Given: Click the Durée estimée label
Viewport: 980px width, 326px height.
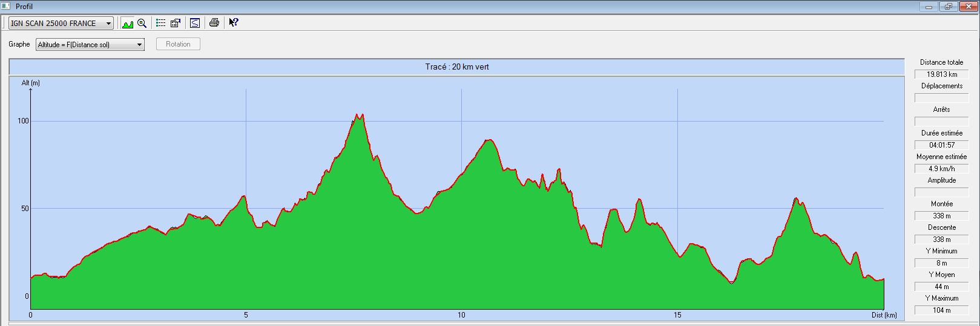Looking at the screenshot, I should coord(941,133).
